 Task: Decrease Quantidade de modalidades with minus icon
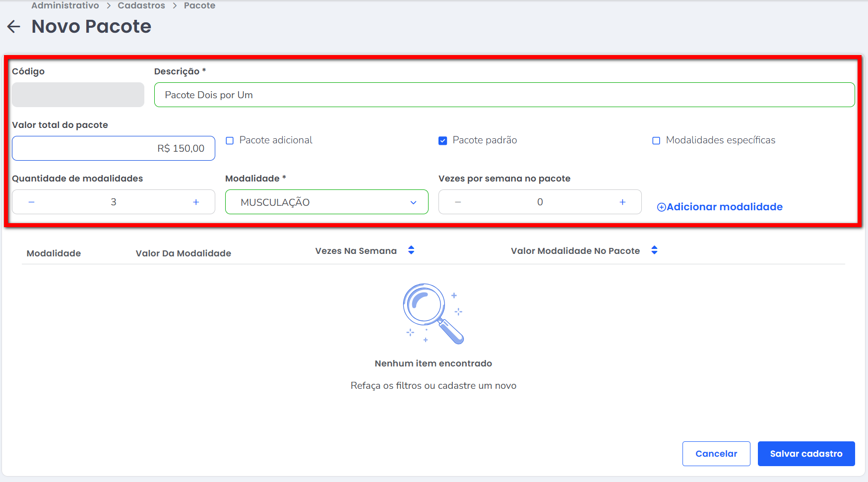pos(31,202)
